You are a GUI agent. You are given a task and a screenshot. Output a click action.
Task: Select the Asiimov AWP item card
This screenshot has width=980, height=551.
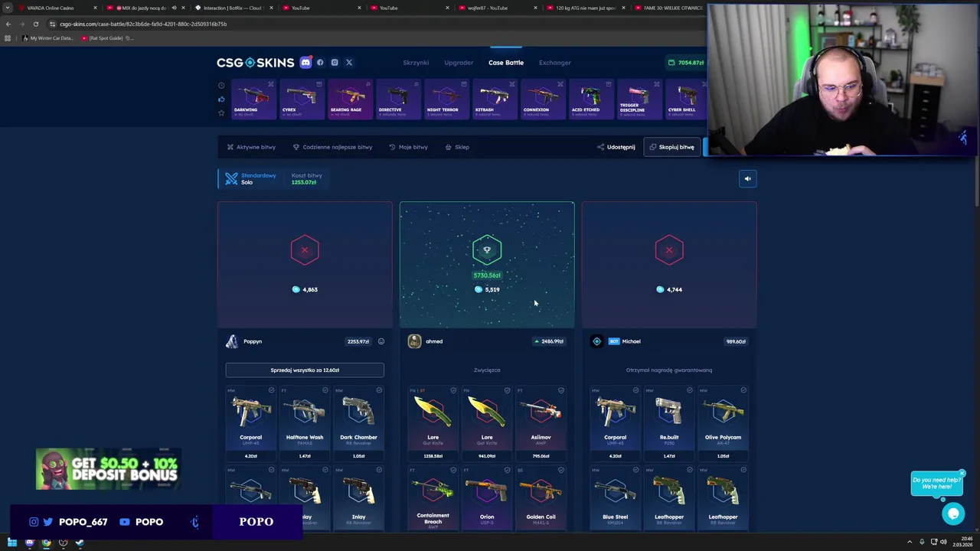tap(541, 424)
